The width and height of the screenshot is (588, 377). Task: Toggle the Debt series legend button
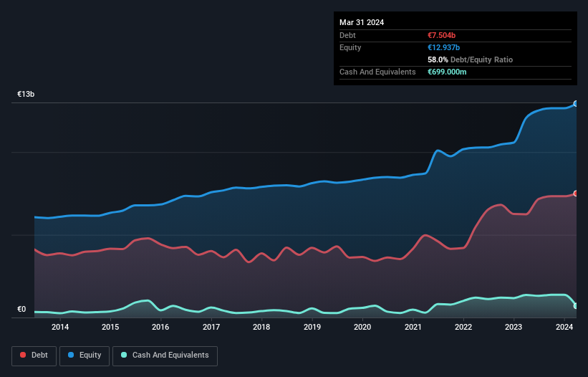click(34, 355)
